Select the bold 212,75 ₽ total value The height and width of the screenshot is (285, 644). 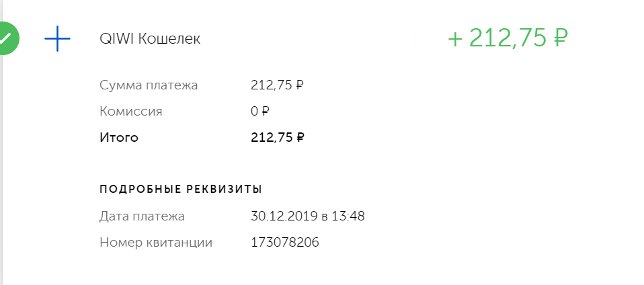click(277, 138)
